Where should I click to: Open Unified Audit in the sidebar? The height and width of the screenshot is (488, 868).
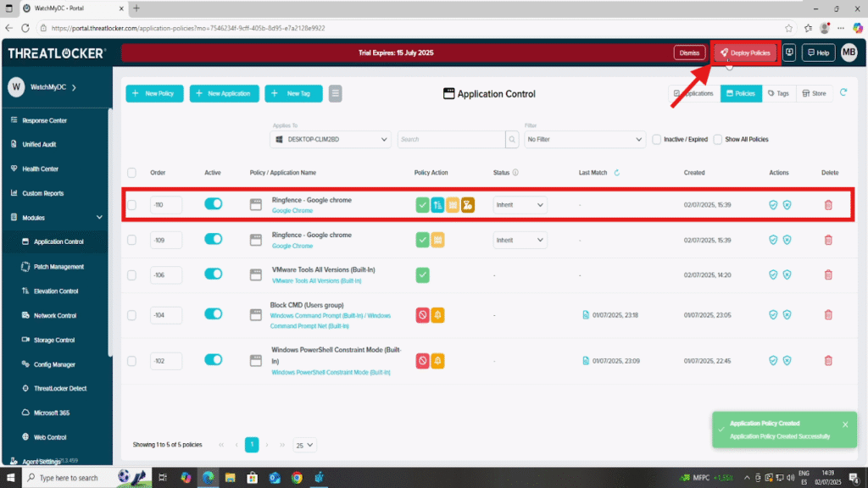[x=39, y=144]
